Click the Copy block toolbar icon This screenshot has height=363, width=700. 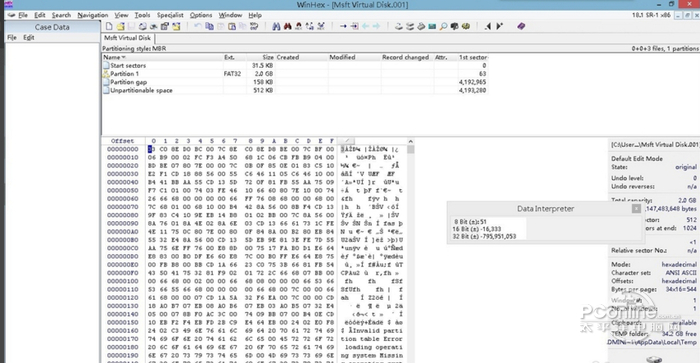(209, 26)
